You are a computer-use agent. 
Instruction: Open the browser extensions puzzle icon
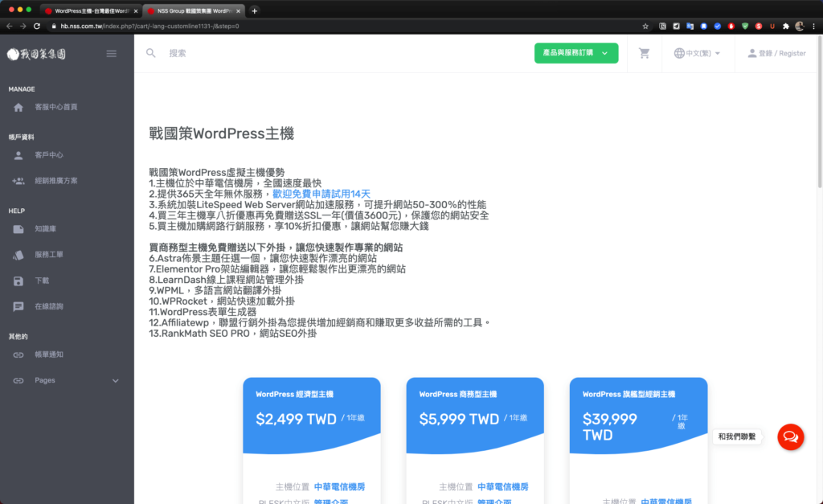786,26
